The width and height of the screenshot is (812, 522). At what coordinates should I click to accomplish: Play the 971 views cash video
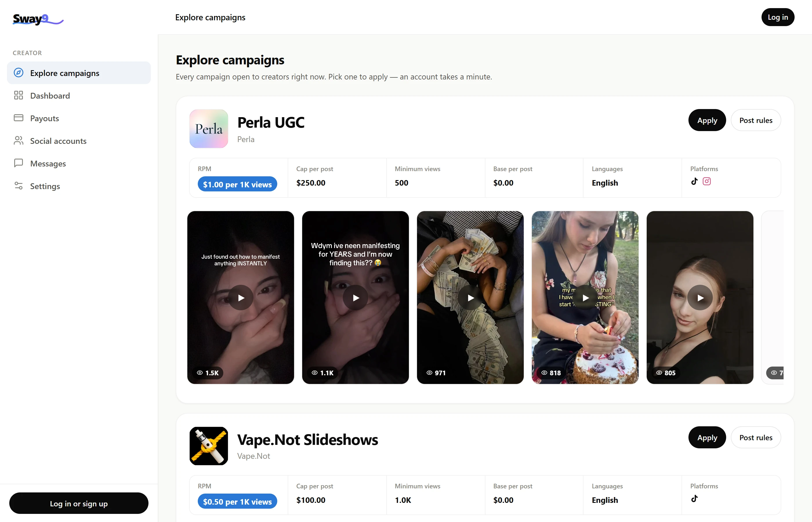click(x=470, y=298)
